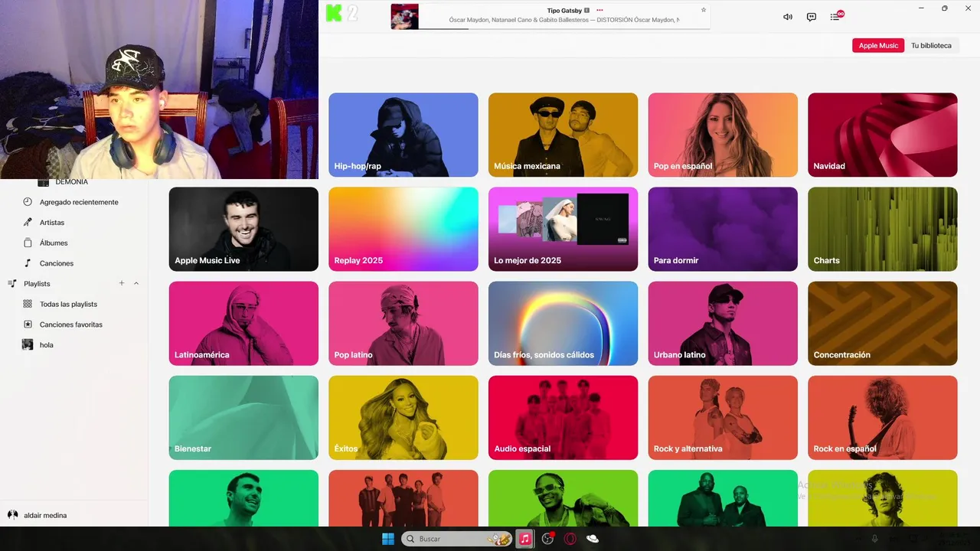Viewport: 980px width, 551px height.
Task: Click the Buscar taskbar search box
Action: (x=457, y=539)
